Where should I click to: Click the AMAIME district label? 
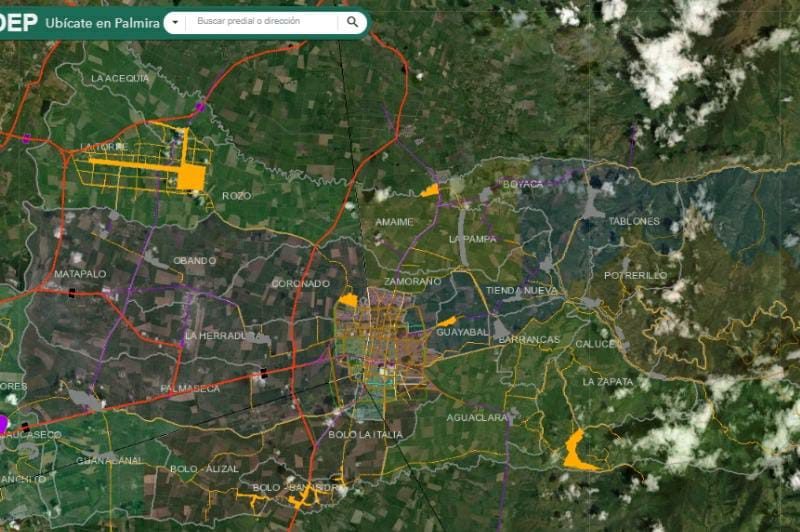click(394, 222)
